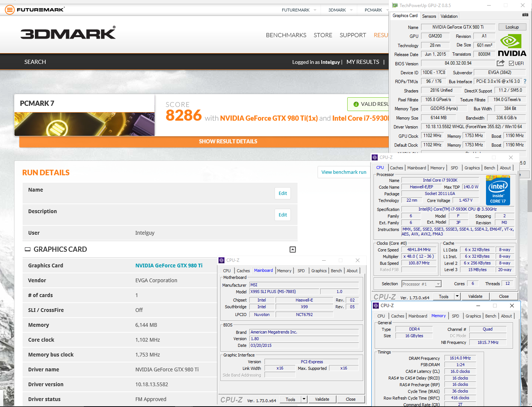Open SPD tab in CPU-Z Memory window
Viewport: 532px width, 407px height.
tap(456, 316)
